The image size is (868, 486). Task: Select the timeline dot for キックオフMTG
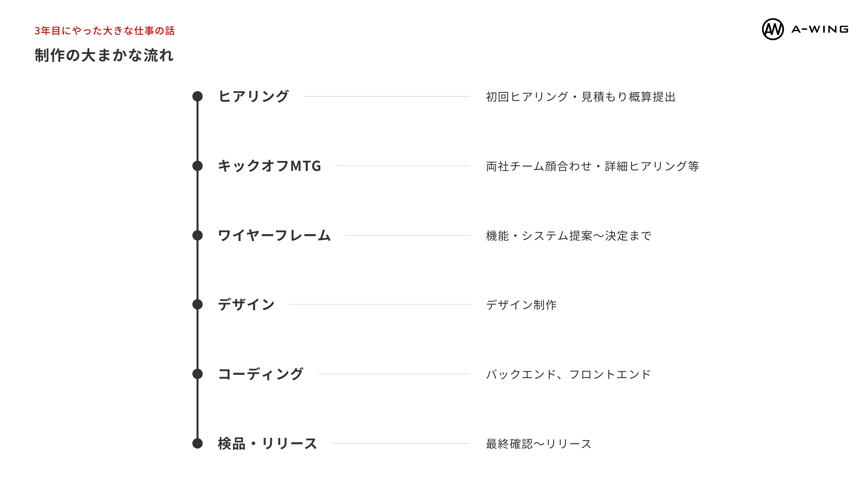[197, 166]
